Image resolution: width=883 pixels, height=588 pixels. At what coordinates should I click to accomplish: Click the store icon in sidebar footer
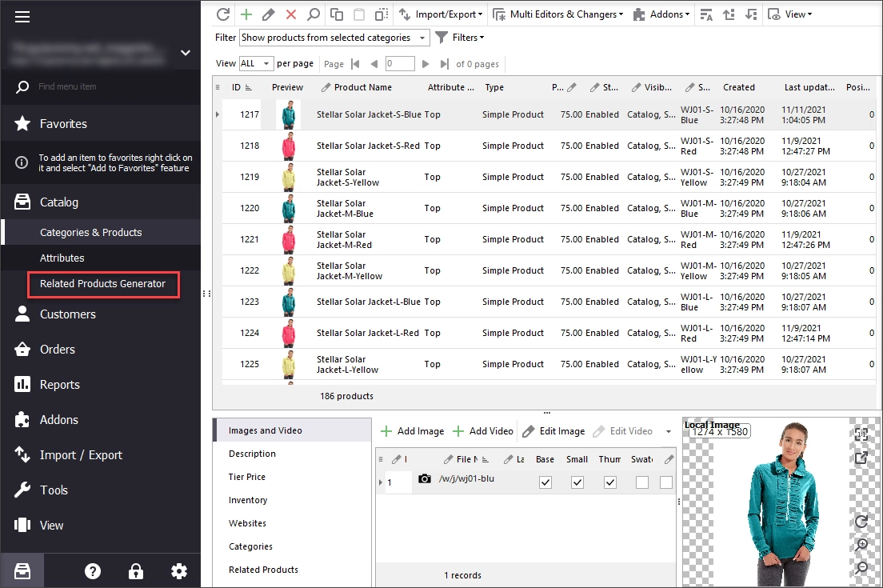click(22, 571)
